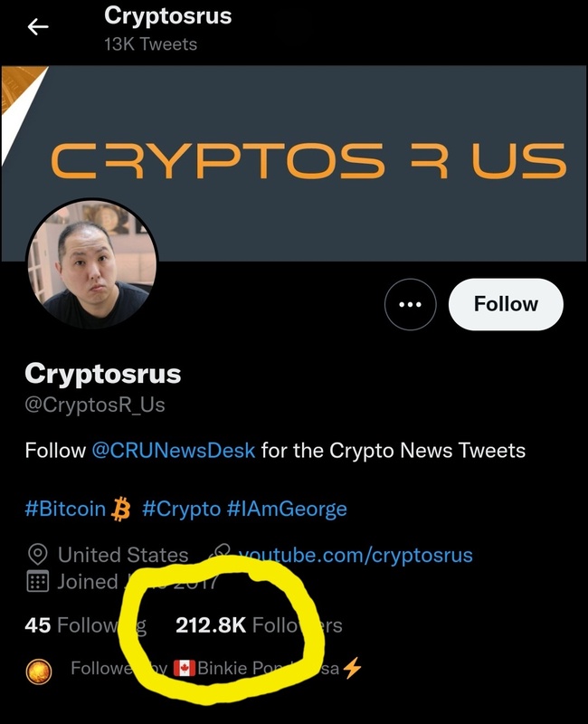Open the @CRUNewsDesk mention link

pyautogui.click(x=174, y=450)
